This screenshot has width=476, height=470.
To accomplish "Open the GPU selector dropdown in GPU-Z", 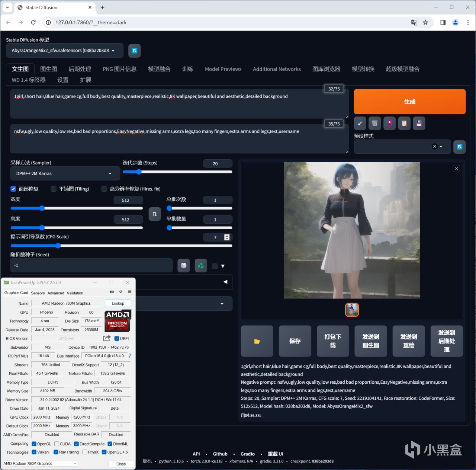I will (x=40, y=464).
